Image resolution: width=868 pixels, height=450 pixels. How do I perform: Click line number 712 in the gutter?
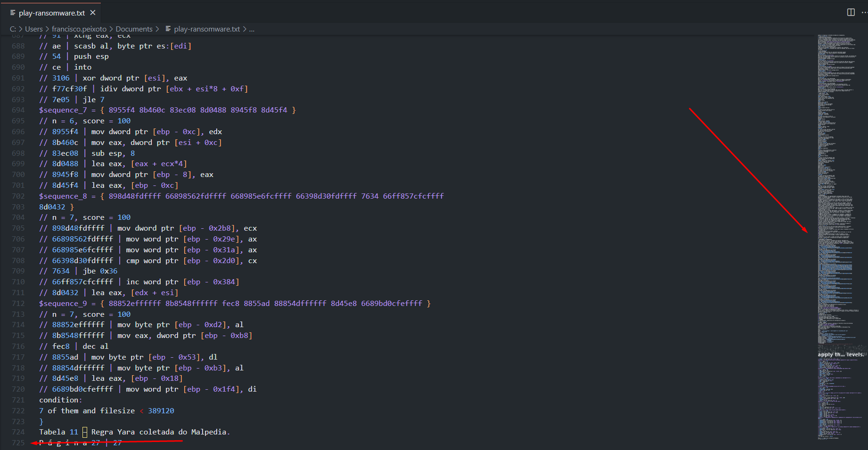point(18,303)
